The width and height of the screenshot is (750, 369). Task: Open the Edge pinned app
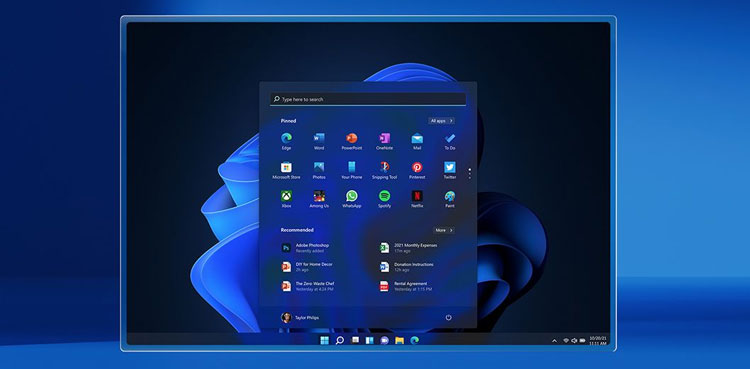pos(286,141)
